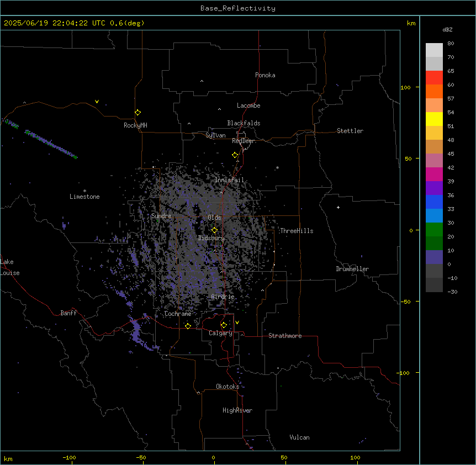
Task: Select the Sundre label
Action: click(161, 216)
